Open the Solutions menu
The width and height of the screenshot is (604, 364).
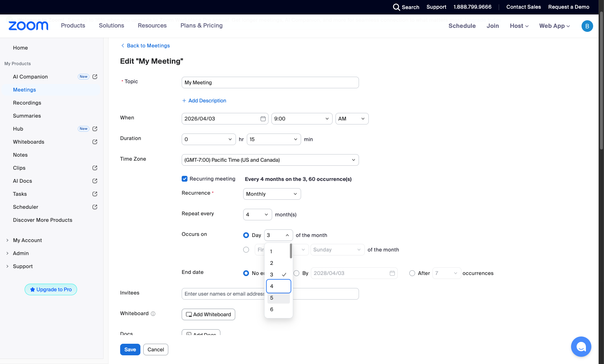coord(111,26)
